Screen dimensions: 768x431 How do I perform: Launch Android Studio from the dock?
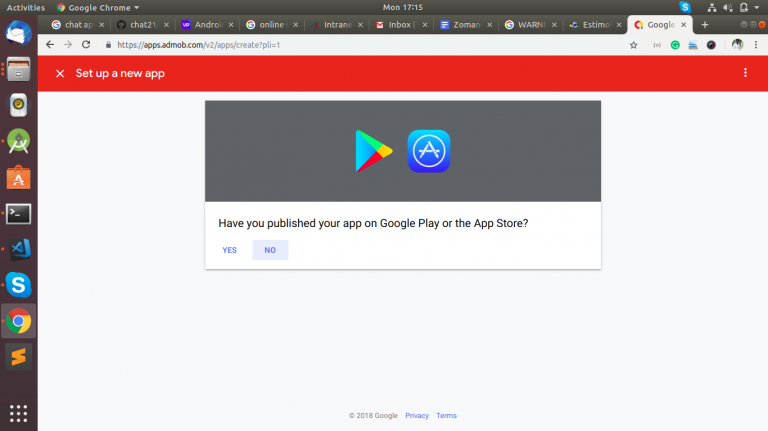19,141
